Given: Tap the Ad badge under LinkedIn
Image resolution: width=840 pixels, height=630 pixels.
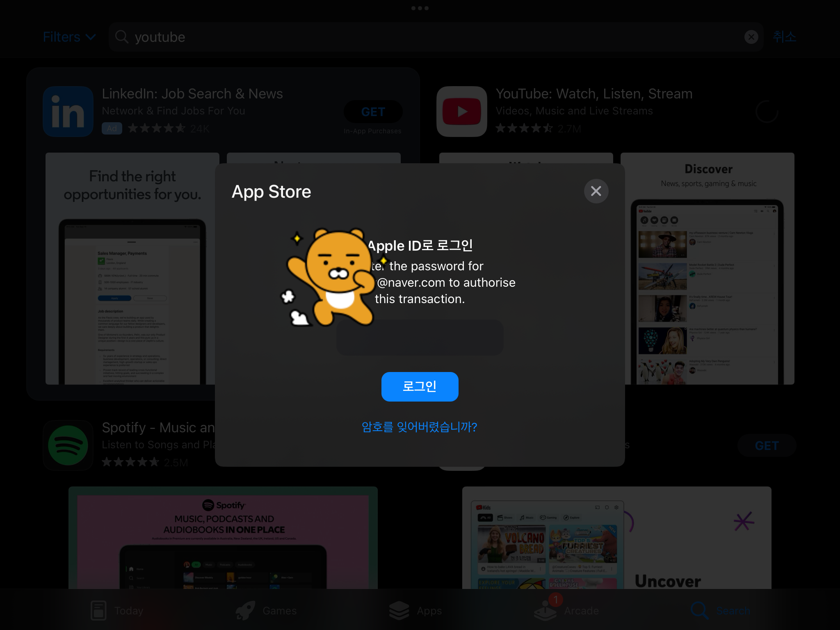Looking at the screenshot, I should point(112,128).
